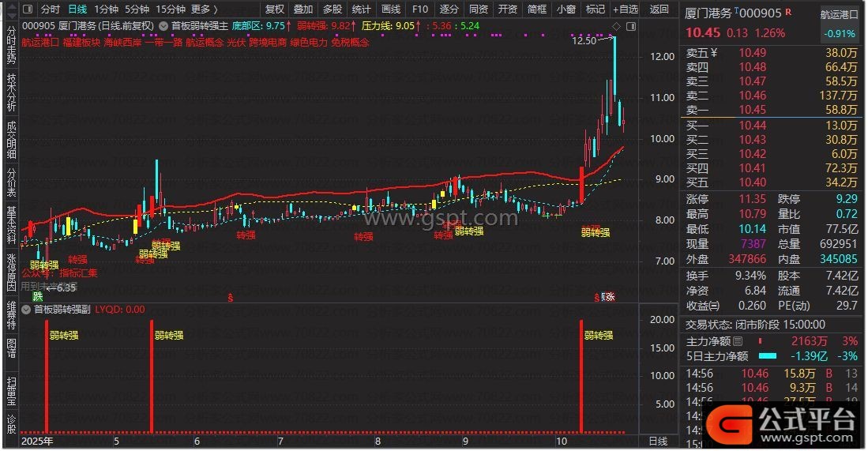Click the diamond icon at chart top-right
The height and width of the screenshot is (451, 868).
click(616, 27)
